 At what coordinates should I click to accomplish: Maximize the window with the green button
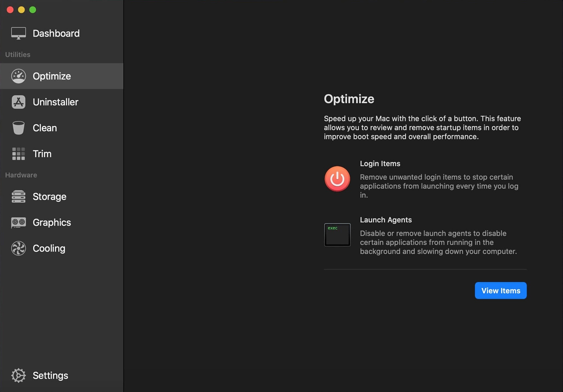pyautogui.click(x=33, y=10)
